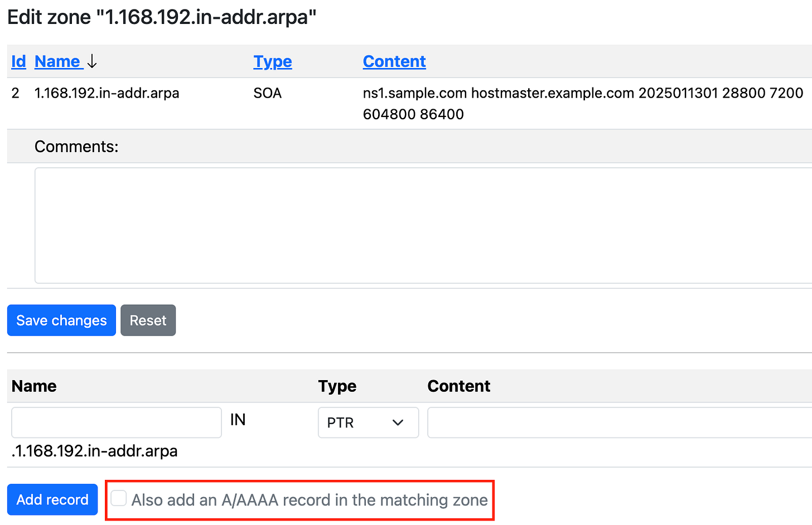Sort records by the Name column
This screenshot has height=525, width=812.
coord(59,61)
